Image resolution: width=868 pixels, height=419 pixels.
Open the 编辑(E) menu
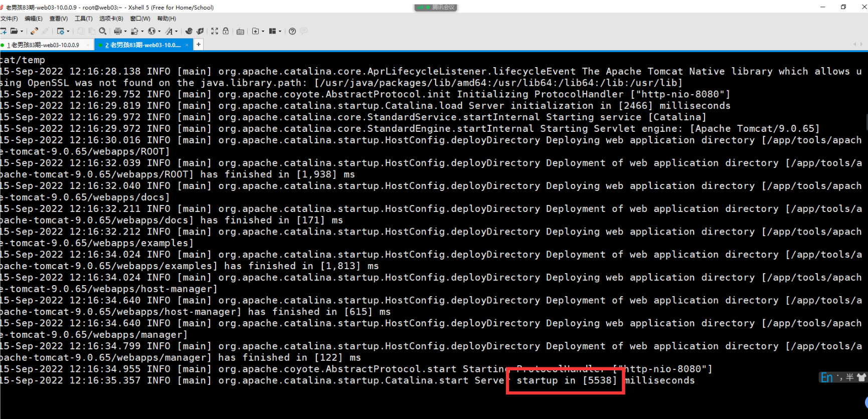pos(34,19)
